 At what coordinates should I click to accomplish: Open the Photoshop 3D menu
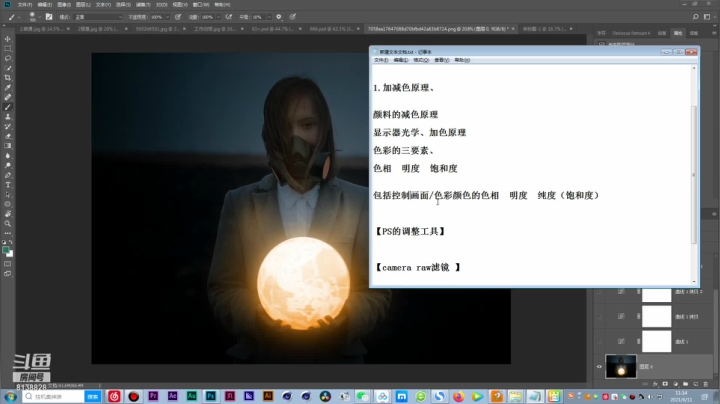pos(161,5)
